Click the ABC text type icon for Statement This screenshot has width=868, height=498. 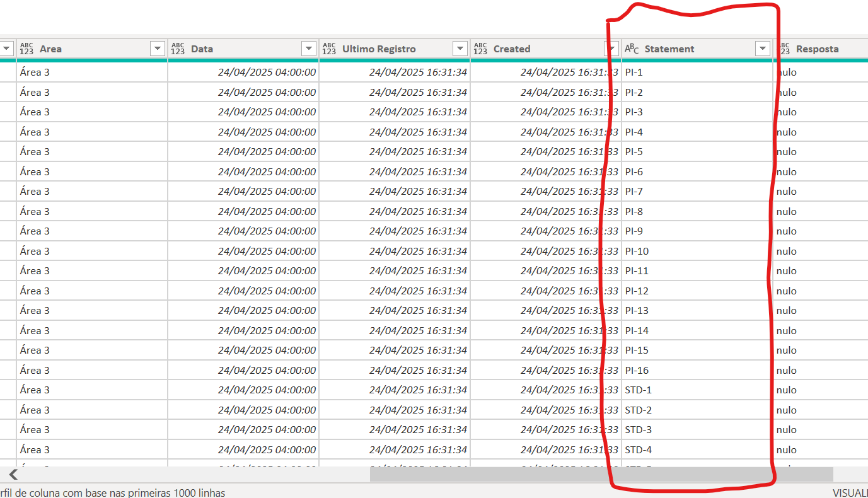pyautogui.click(x=632, y=49)
